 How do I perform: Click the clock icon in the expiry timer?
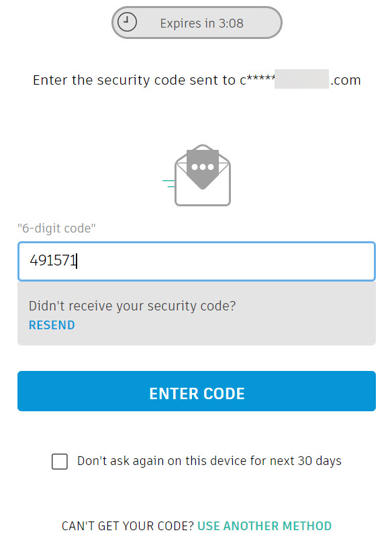[127, 22]
